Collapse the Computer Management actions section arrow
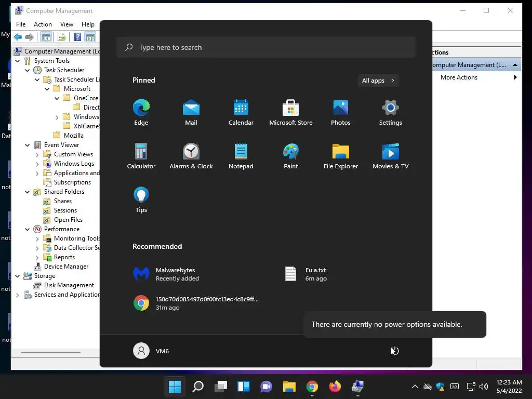This screenshot has width=532, height=399. coord(515,65)
